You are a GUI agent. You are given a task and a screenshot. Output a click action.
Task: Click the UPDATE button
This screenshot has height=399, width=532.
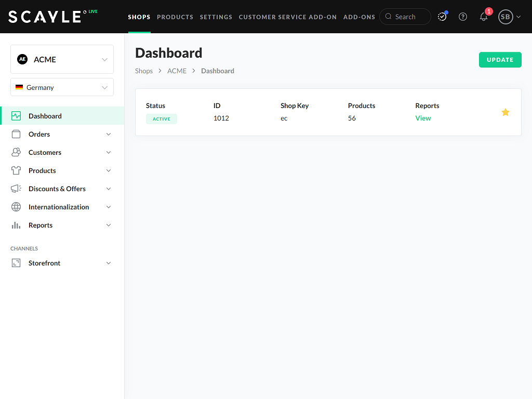click(500, 59)
